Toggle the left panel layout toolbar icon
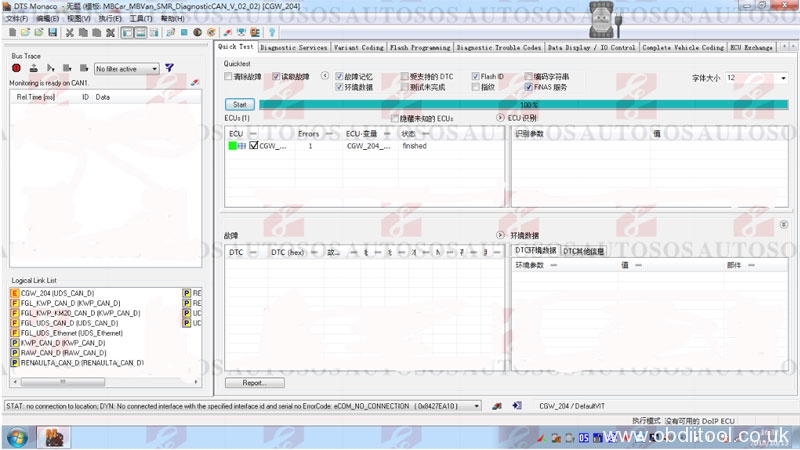This screenshot has width=800, height=450. [127, 33]
